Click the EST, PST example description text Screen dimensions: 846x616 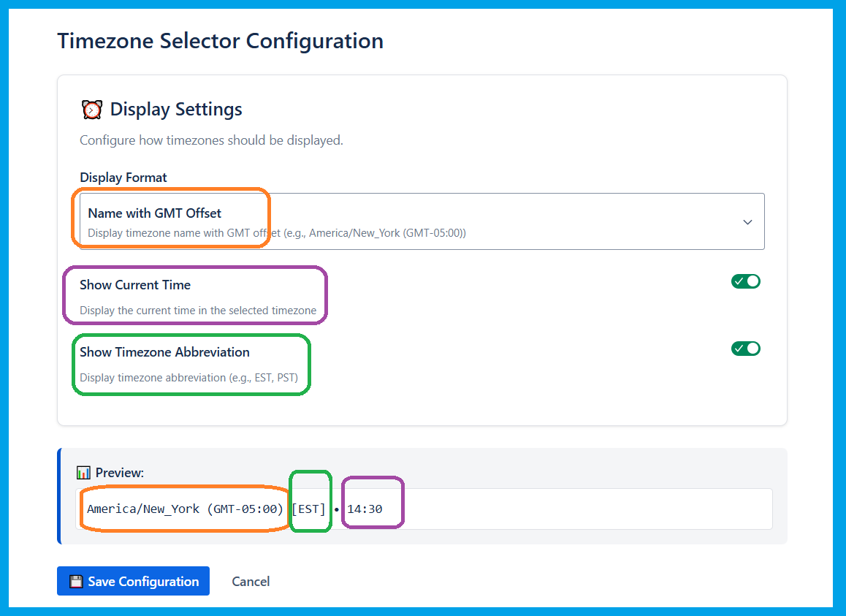(188, 378)
